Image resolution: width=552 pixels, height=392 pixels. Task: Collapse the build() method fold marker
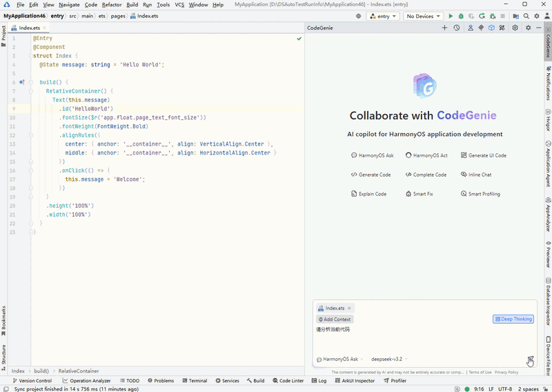tap(30, 82)
